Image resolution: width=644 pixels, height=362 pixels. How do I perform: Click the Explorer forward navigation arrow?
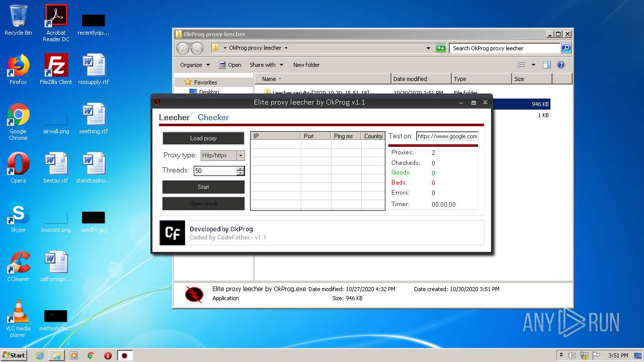click(x=197, y=48)
